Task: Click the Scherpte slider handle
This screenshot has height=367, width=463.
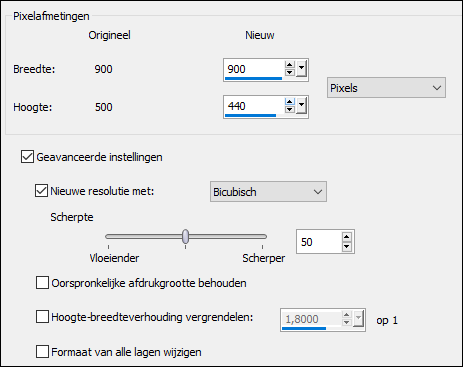Action: [x=186, y=236]
